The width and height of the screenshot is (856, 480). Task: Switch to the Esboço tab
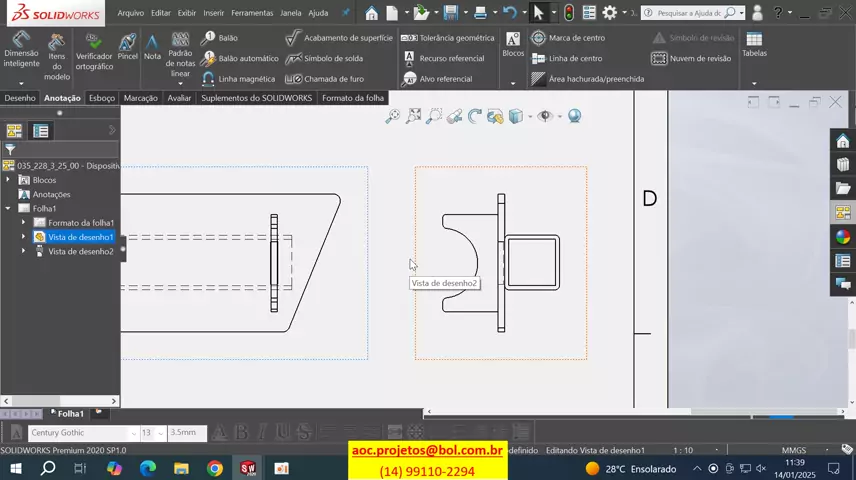tap(102, 98)
